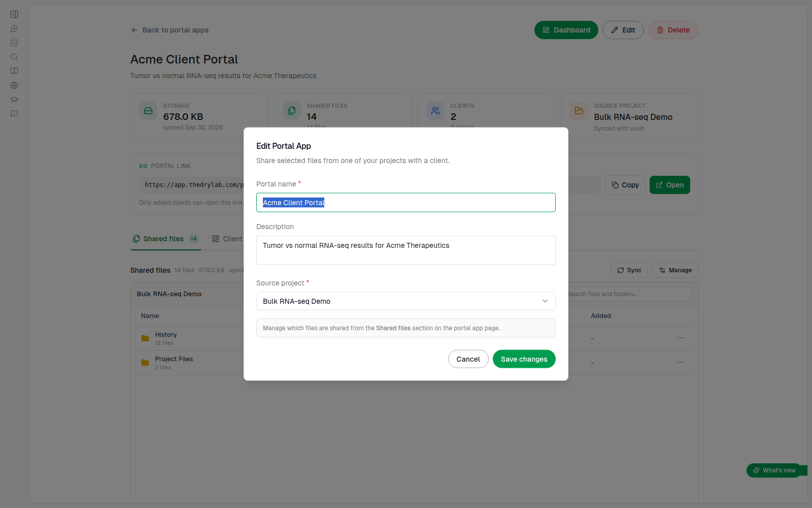
Task: Select the Shared files tab
Action: pyautogui.click(x=166, y=239)
